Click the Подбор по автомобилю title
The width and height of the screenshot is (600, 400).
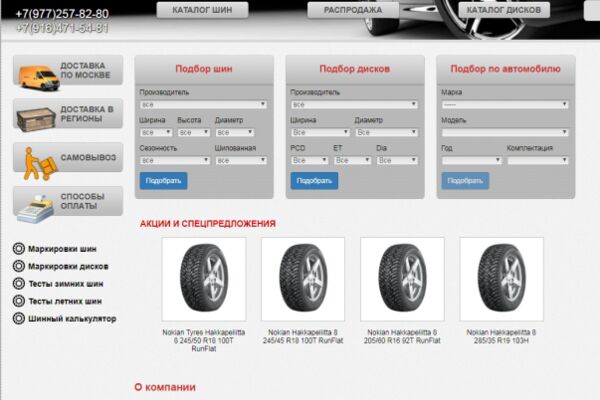(505, 69)
